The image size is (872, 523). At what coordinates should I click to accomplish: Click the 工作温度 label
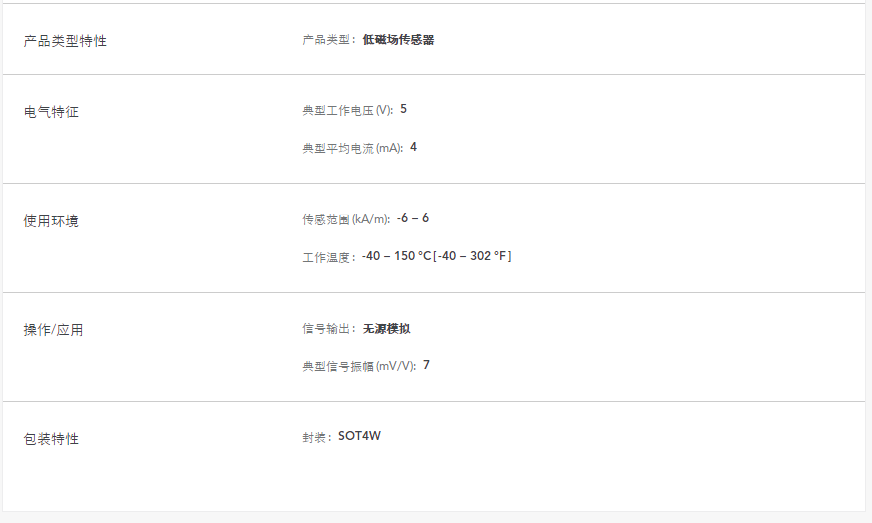[327, 257]
